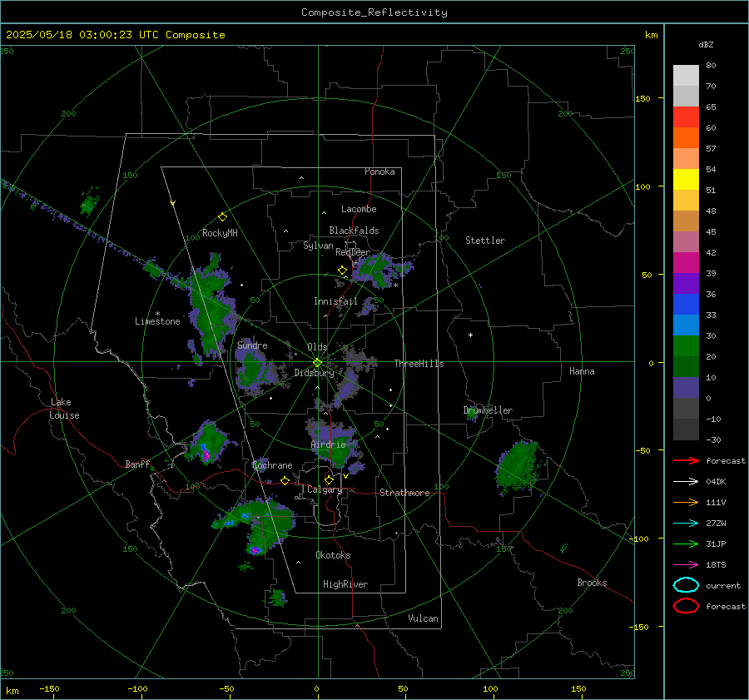Click the Hanna label
This screenshot has width=749, height=700.
582,371
